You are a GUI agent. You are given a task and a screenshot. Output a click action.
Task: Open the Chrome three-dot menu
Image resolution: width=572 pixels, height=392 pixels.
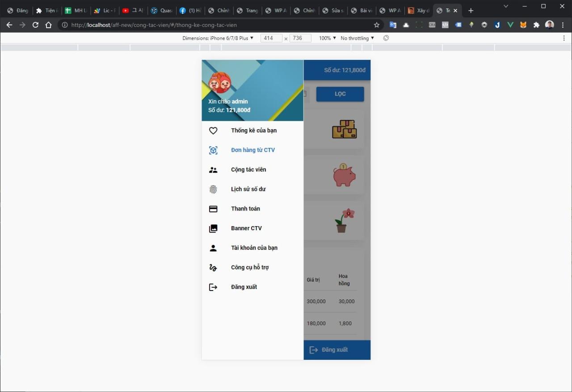point(564,25)
